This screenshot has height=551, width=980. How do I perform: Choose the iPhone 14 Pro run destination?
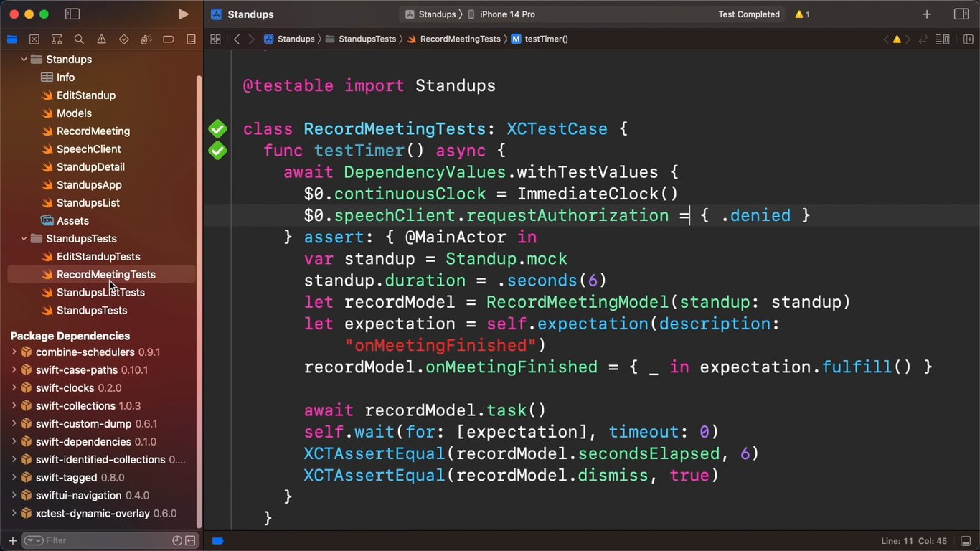click(x=501, y=14)
